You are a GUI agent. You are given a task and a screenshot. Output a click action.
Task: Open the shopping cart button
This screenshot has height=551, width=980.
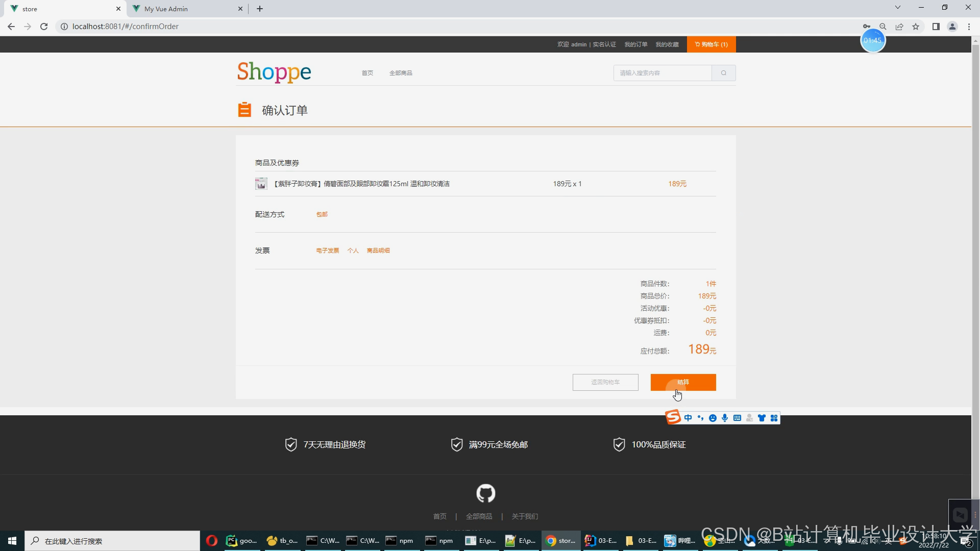point(711,44)
